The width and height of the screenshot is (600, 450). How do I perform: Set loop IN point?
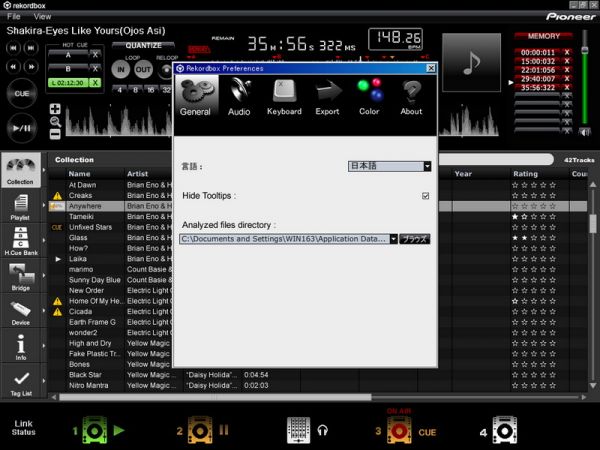pyautogui.click(x=121, y=70)
